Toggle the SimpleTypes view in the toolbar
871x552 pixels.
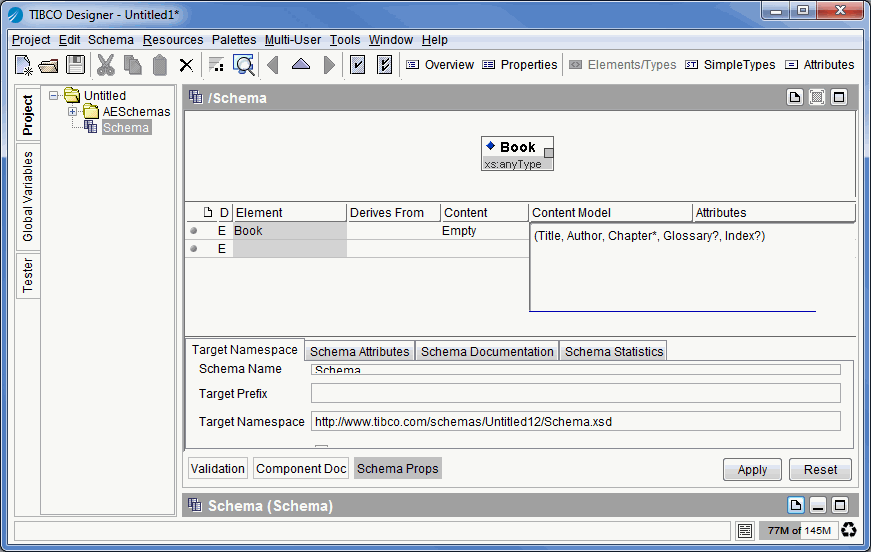pyautogui.click(x=730, y=65)
